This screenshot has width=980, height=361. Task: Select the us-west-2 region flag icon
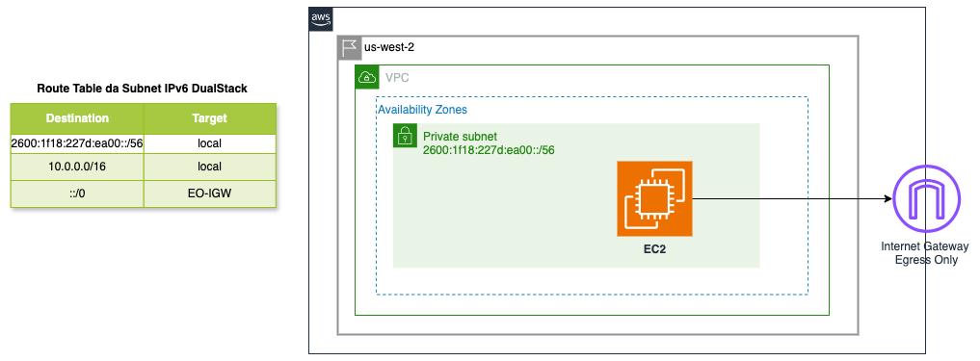tap(350, 48)
